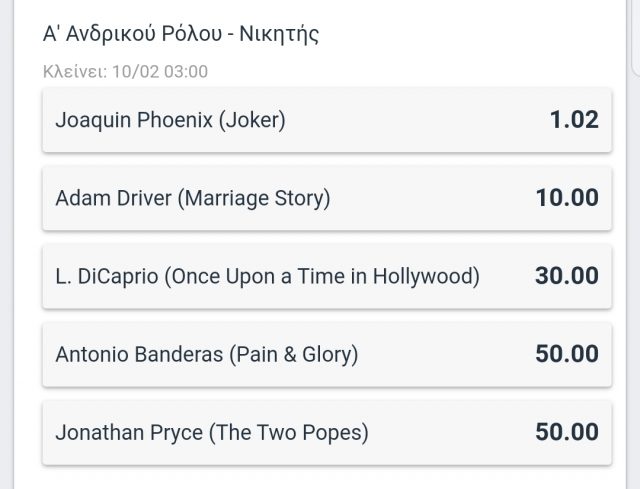Viewport: 640px width, 489px height.
Task: Select the Antonio Banderas option
Action: (x=327, y=354)
